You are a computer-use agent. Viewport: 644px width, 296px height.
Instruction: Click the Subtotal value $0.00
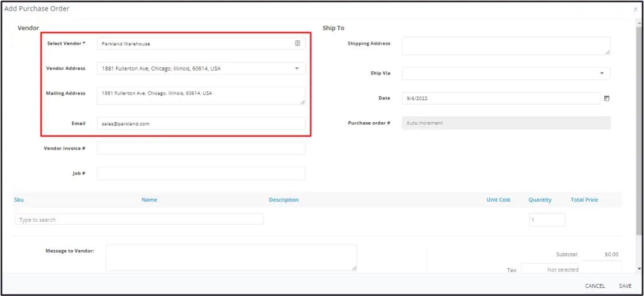coord(611,254)
